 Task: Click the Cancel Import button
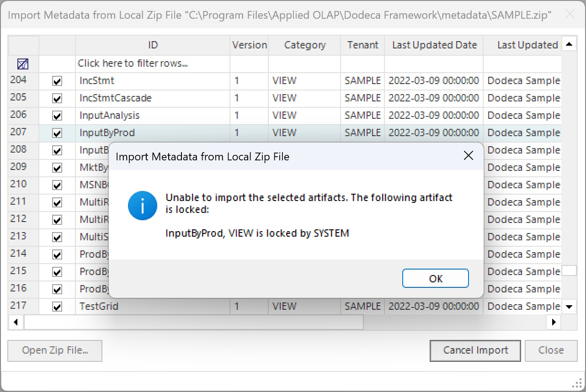tap(475, 350)
